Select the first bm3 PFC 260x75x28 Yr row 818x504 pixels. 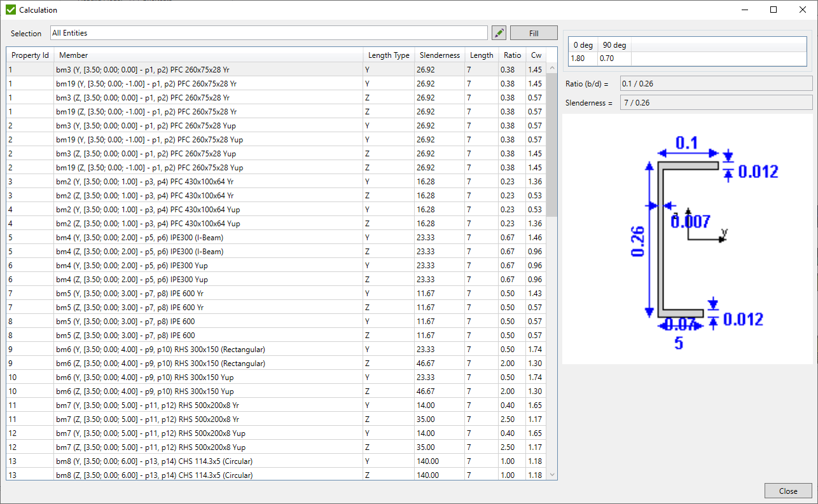pos(191,69)
